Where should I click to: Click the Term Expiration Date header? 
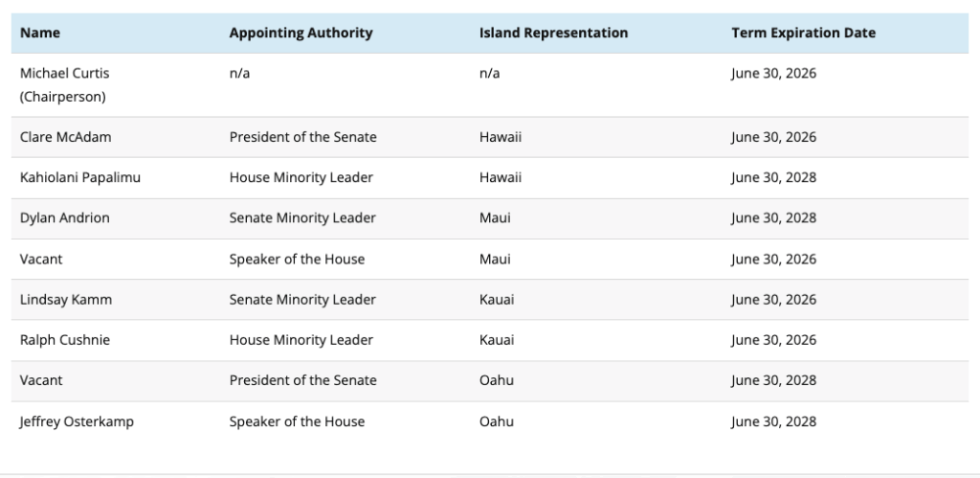pyautogui.click(x=803, y=33)
